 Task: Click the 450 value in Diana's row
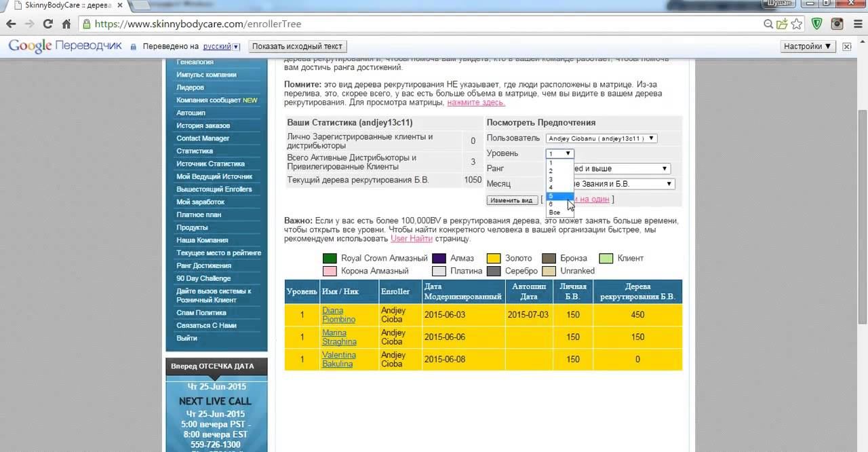tap(637, 315)
